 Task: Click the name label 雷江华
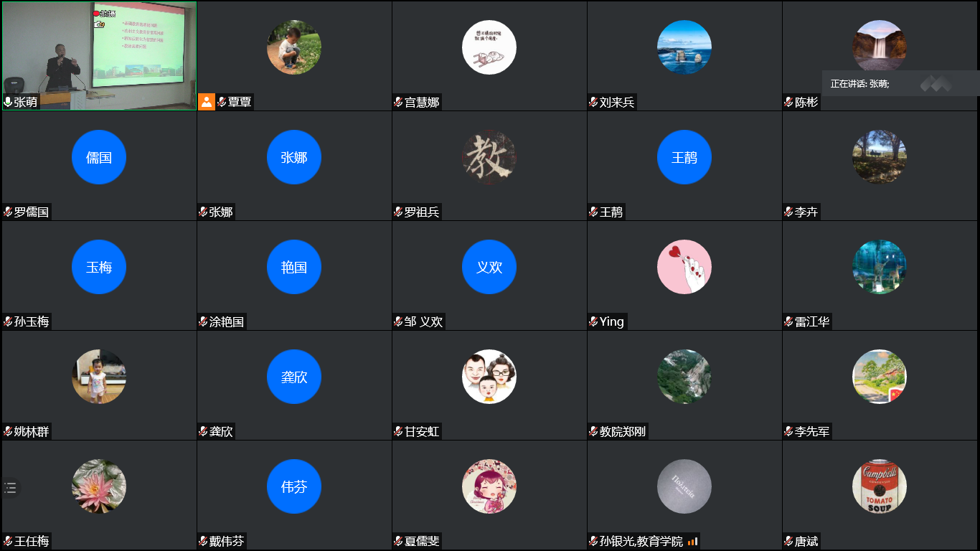(812, 321)
